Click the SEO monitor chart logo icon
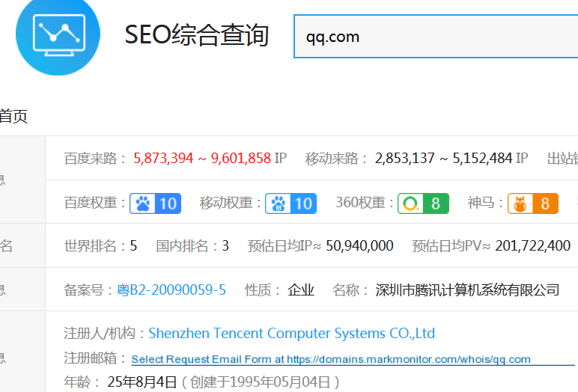This screenshot has width=578, height=392. [x=58, y=34]
